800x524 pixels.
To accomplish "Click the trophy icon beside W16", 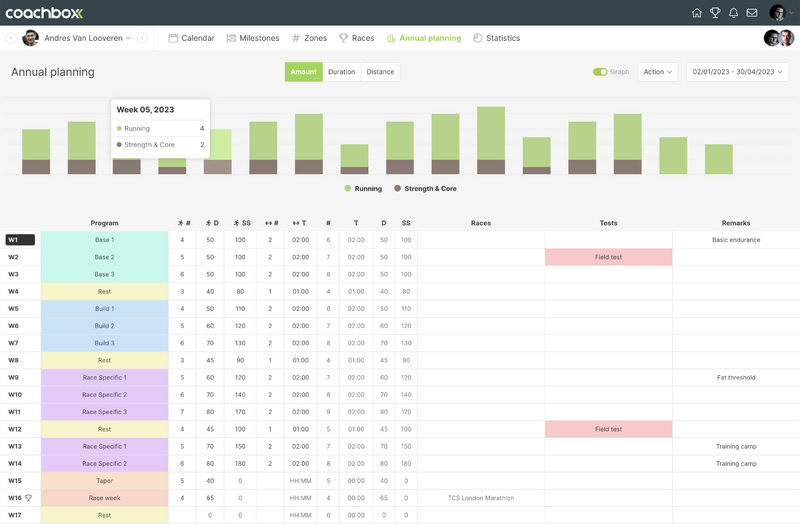I will coord(29,497).
